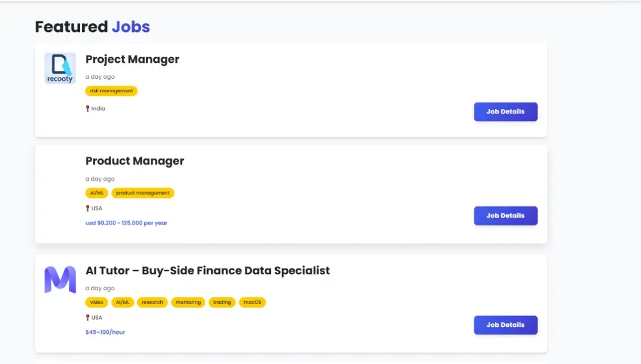Click the video tag
The height and width of the screenshot is (364, 641).
(97, 302)
